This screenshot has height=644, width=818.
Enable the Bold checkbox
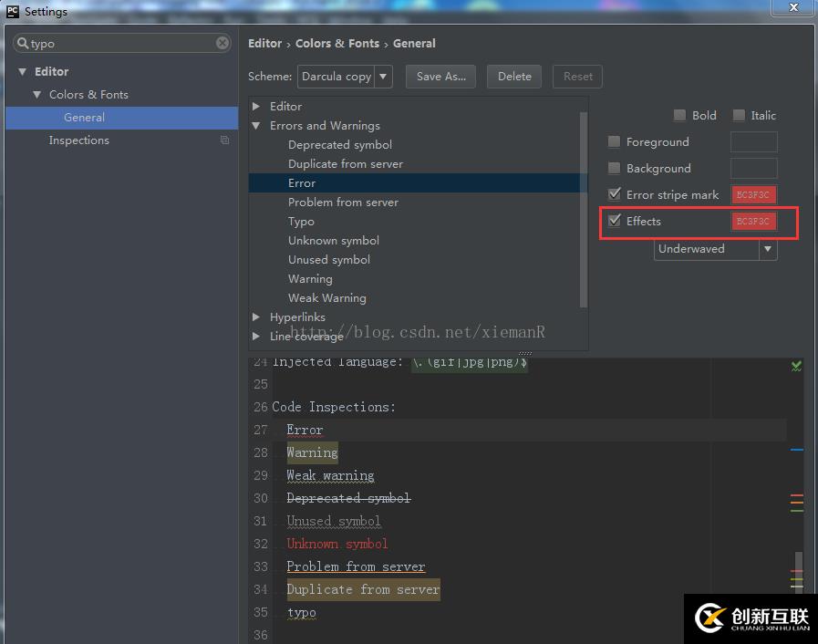679,115
